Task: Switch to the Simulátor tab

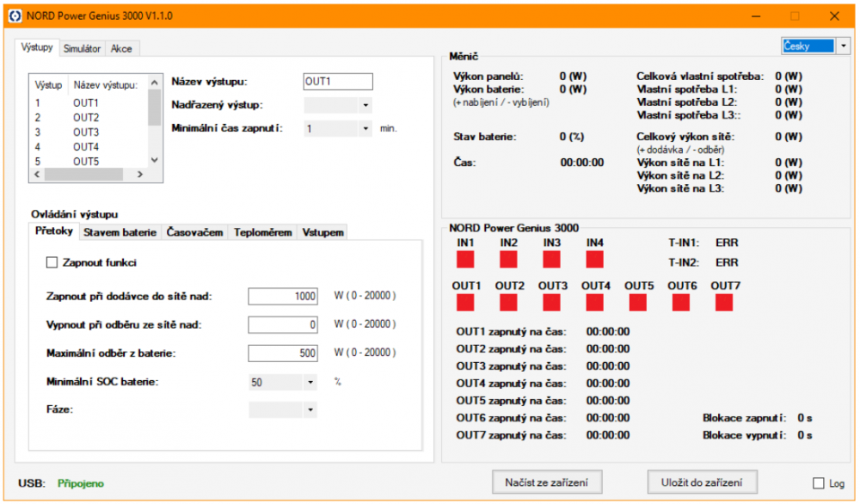Action: (82, 48)
